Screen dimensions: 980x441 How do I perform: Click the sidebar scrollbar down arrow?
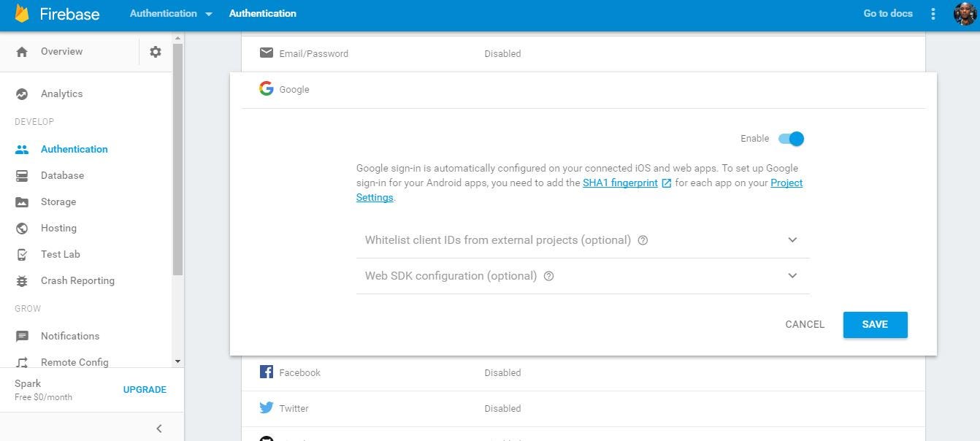(x=177, y=361)
